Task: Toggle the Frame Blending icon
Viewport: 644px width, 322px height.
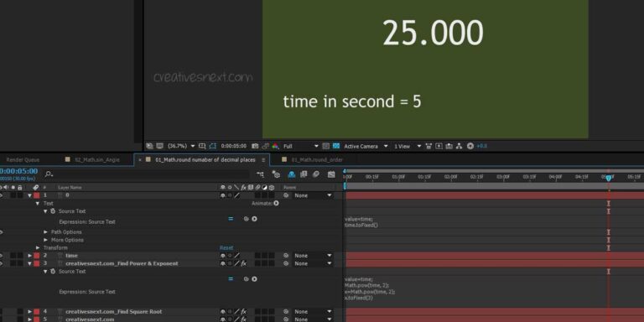Action: point(304,174)
